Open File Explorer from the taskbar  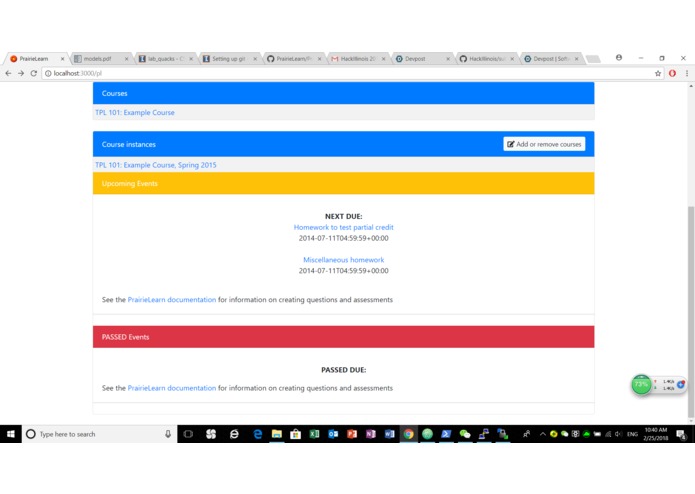pos(277,434)
